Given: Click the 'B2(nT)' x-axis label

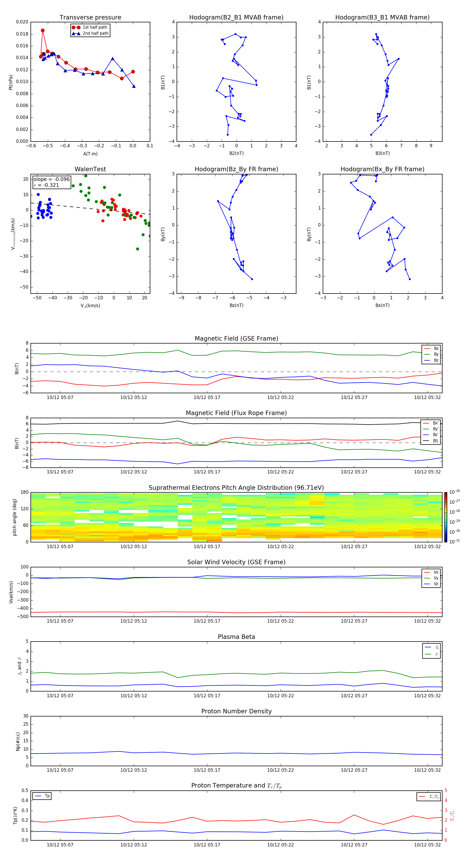Looking at the screenshot, I should pyautogui.click(x=236, y=154).
